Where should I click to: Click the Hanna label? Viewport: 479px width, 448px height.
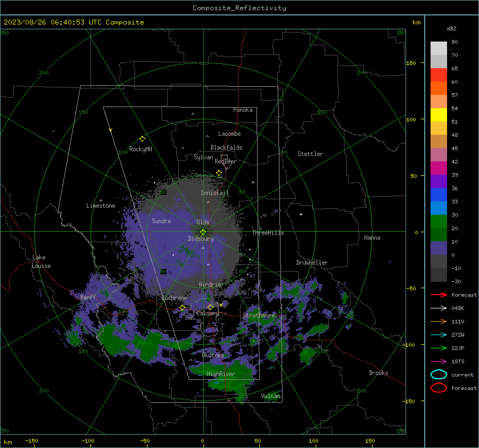coord(372,237)
